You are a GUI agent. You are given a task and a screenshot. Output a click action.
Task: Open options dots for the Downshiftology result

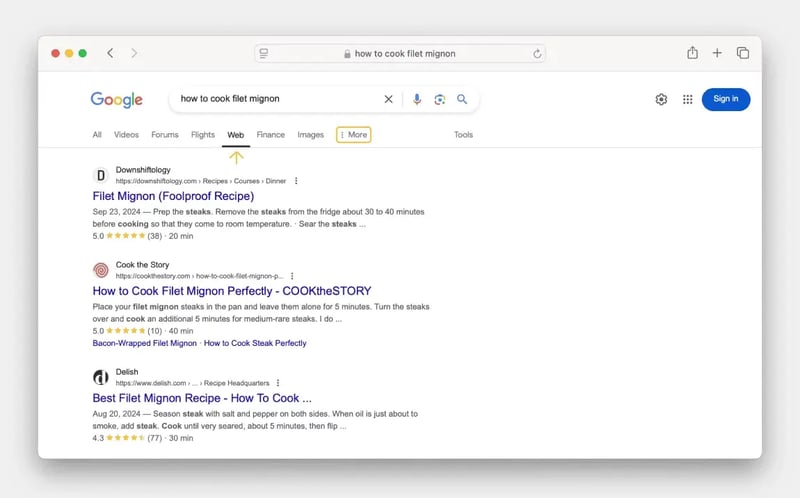(296, 181)
